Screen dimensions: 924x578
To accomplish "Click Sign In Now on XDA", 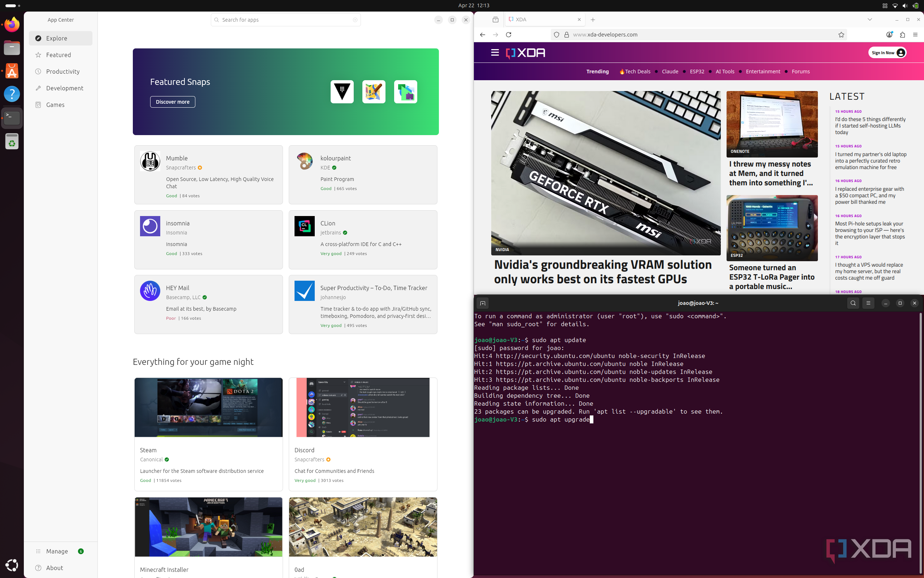I will pyautogui.click(x=887, y=53).
